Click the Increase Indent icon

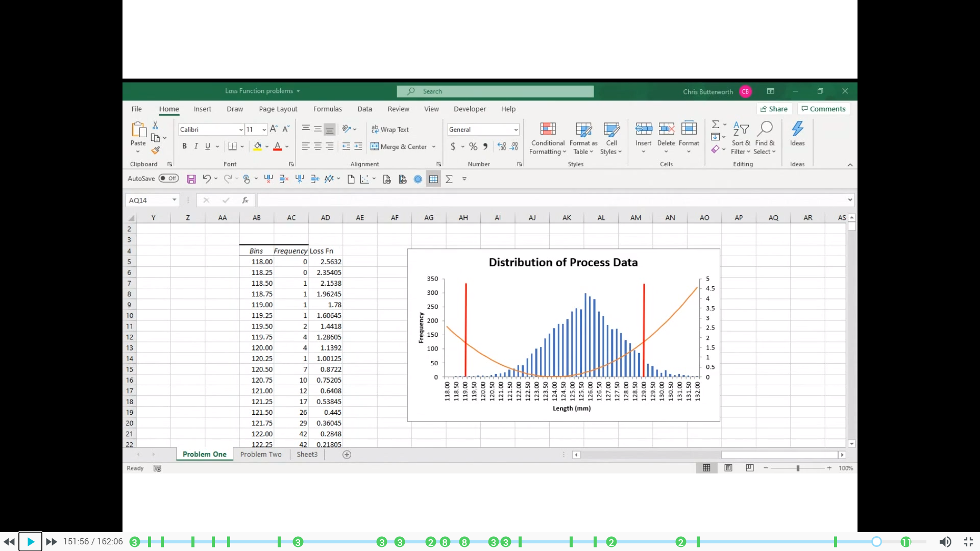(x=358, y=146)
